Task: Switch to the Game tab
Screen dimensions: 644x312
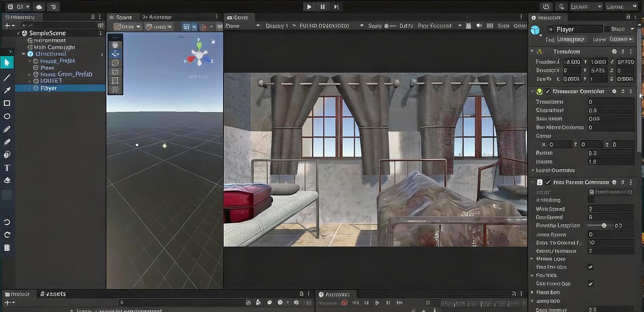Action: click(x=237, y=18)
